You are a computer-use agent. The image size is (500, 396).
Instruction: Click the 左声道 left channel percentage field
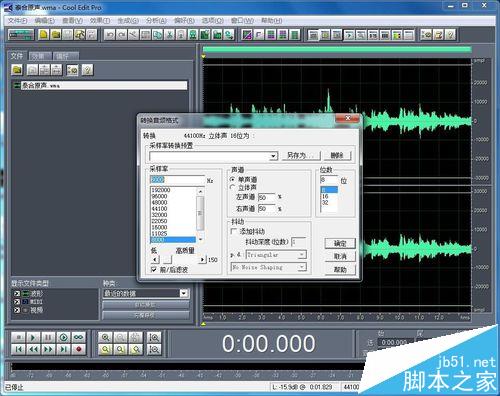pos(267,197)
